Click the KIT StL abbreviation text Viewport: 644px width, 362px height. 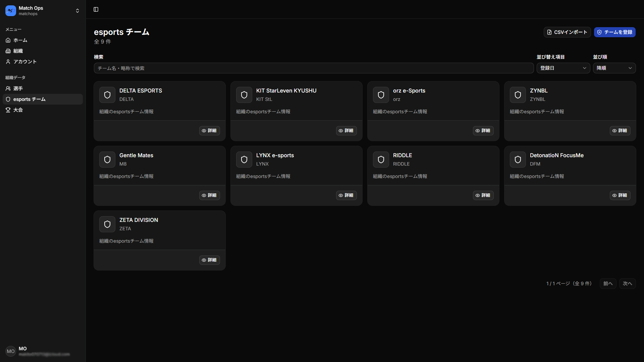click(x=264, y=99)
